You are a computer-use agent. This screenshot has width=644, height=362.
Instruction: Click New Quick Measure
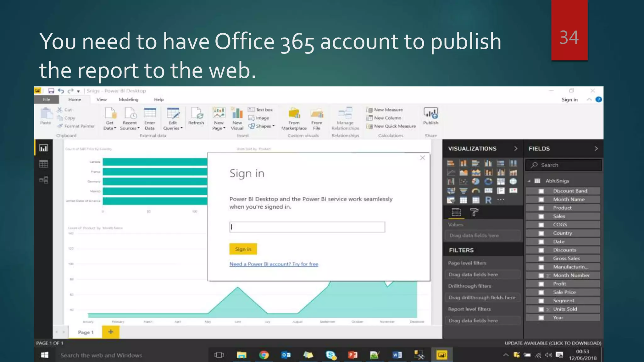click(391, 126)
